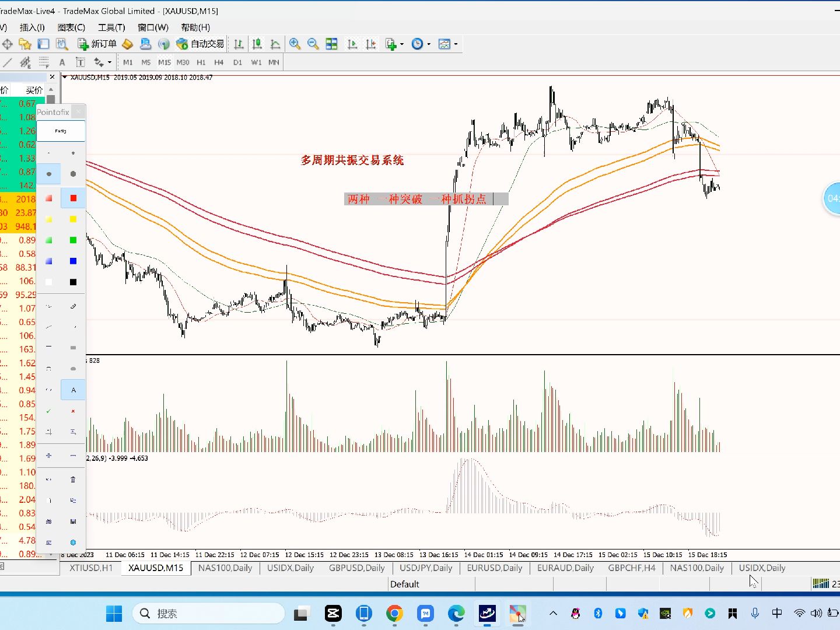Pick the solid blue color in Pointofix
Viewport: 840px width, 630px height.
pyautogui.click(x=73, y=261)
